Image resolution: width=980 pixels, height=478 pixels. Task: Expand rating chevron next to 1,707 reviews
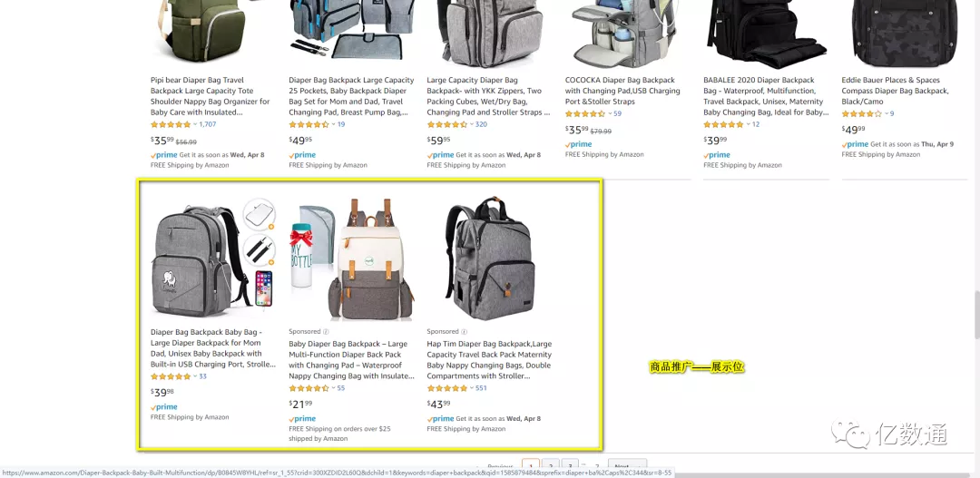[194, 124]
